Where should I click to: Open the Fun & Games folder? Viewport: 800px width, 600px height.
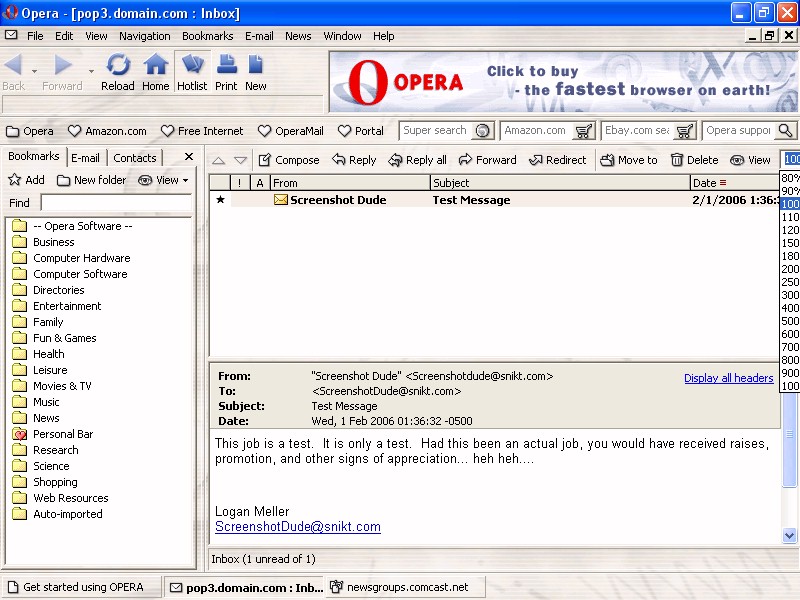pos(54,338)
